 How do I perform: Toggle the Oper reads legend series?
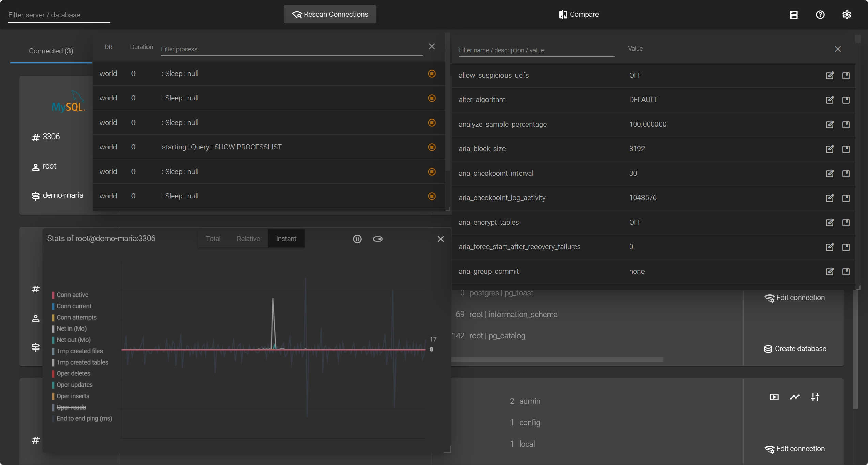pyautogui.click(x=71, y=407)
